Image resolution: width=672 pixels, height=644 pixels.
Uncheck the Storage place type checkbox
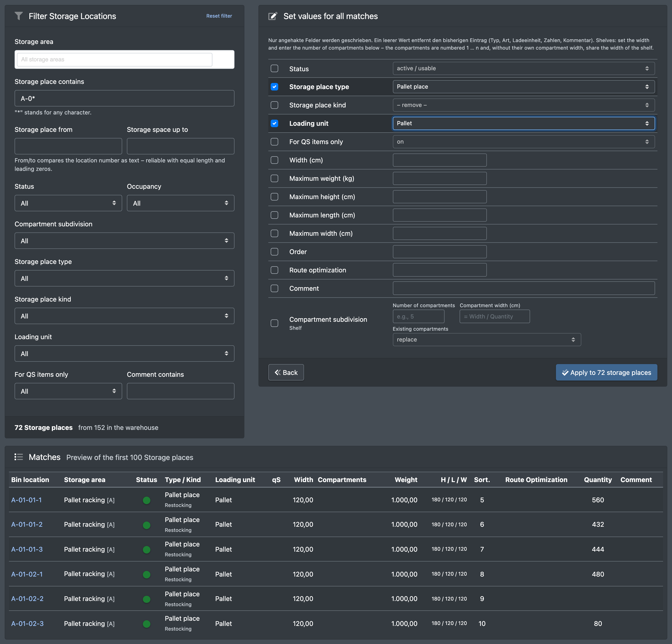click(274, 87)
